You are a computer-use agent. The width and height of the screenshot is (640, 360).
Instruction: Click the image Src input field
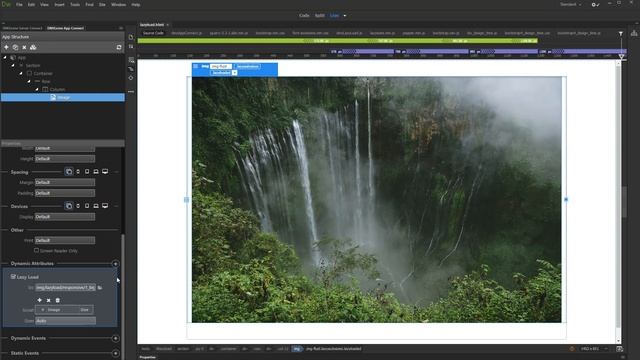[x=66, y=288]
